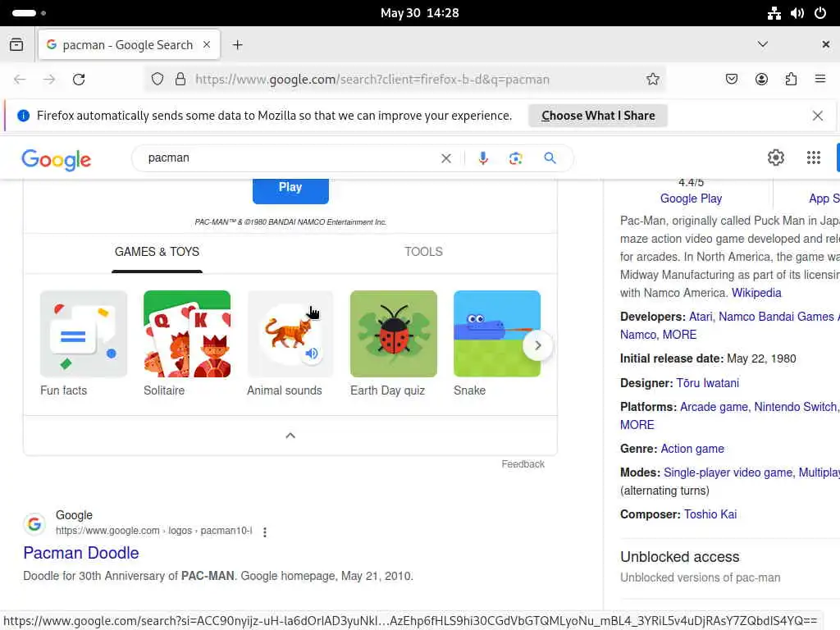Screen dimensions: 840x630
Task: Open the Snake game card
Action: click(497, 344)
